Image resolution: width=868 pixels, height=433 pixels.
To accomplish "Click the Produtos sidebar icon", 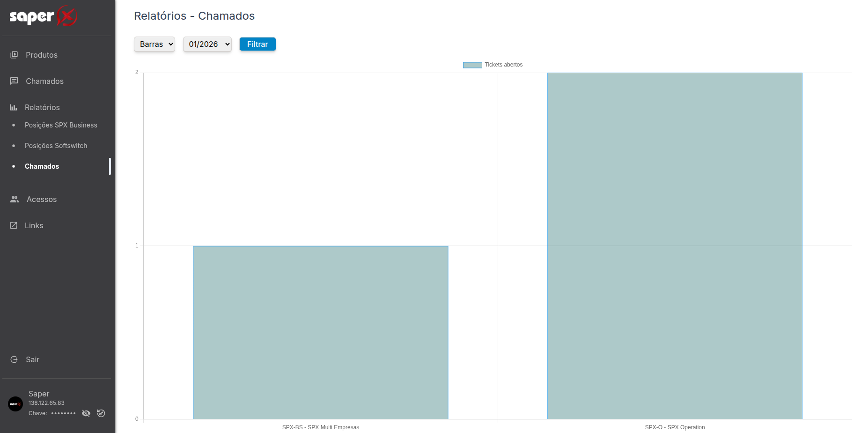I will click(x=14, y=55).
